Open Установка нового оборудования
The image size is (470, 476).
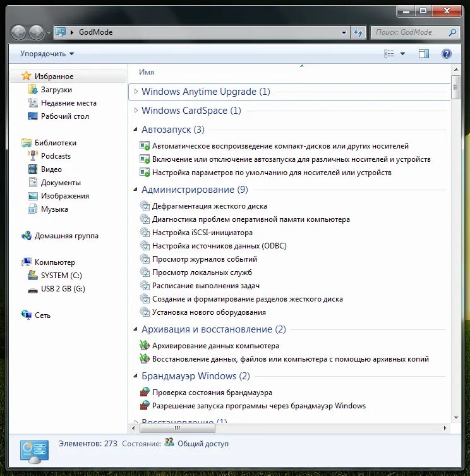point(208,312)
